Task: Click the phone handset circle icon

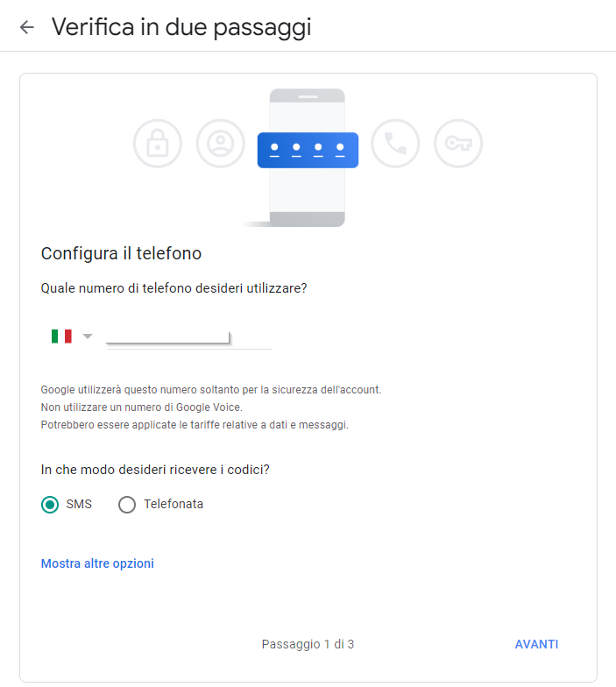Action: coord(395,144)
